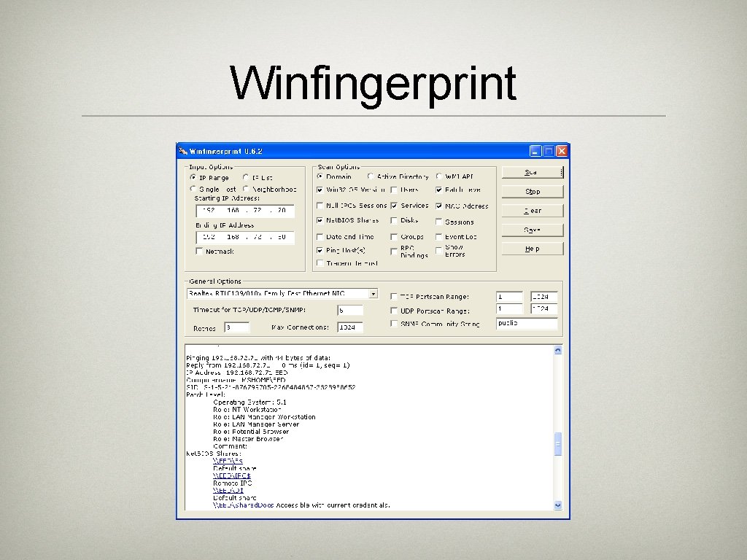Enable the RPC Bindings checkbox

pyautogui.click(x=394, y=252)
